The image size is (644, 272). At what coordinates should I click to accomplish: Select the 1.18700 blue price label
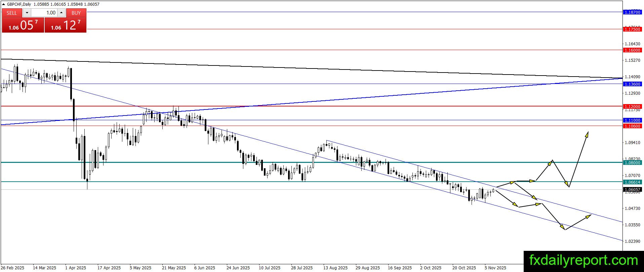pyautogui.click(x=632, y=12)
